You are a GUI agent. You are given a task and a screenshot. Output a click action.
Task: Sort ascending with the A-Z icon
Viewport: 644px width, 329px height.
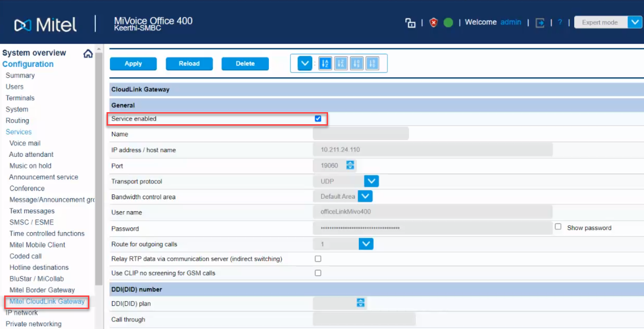(325, 63)
